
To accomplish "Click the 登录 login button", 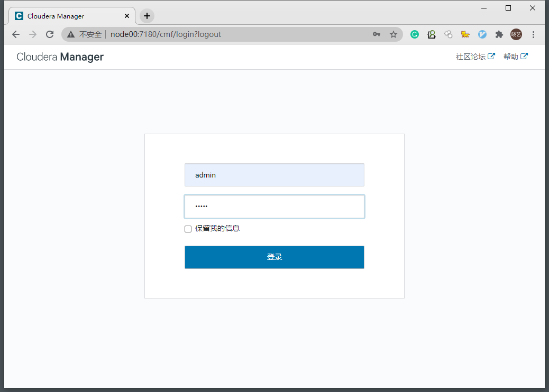I will pos(274,257).
